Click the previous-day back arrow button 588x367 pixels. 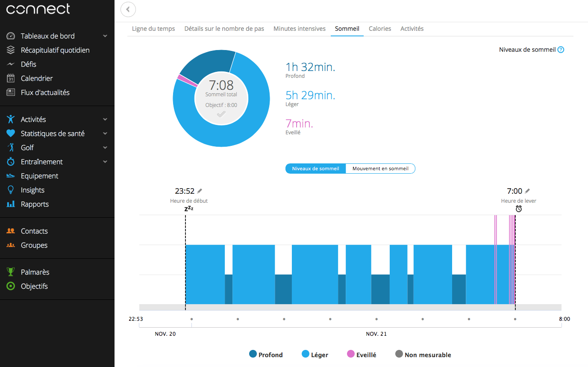128,9
